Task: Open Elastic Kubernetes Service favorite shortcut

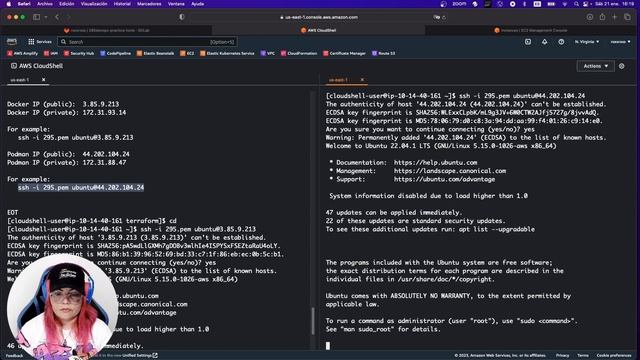Action: coord(227,53)
